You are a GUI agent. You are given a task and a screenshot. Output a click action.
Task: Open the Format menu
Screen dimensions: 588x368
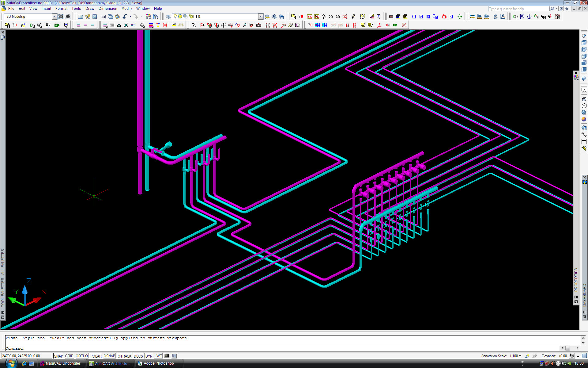coord(61,9)
